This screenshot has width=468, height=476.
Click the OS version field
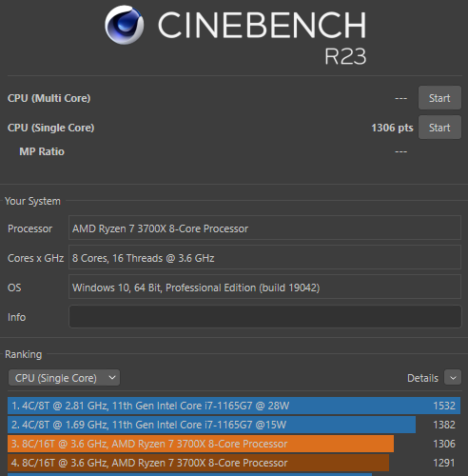265,287
